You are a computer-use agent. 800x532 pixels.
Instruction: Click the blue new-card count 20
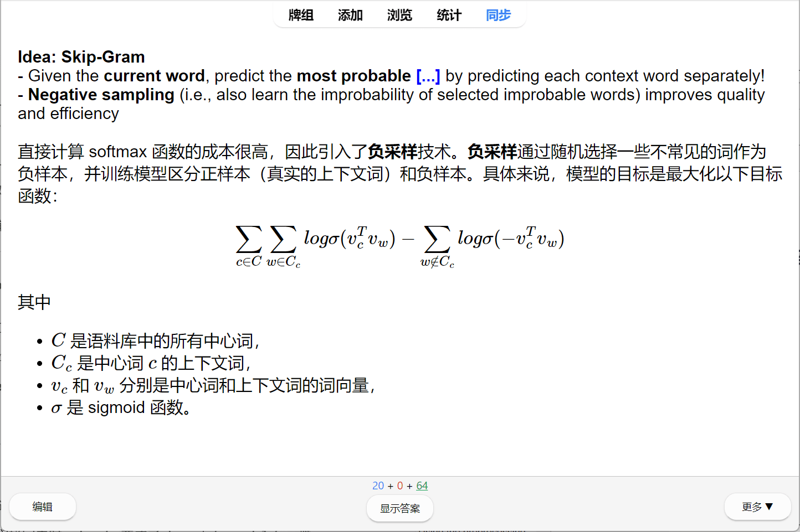(x=378, y=485)
